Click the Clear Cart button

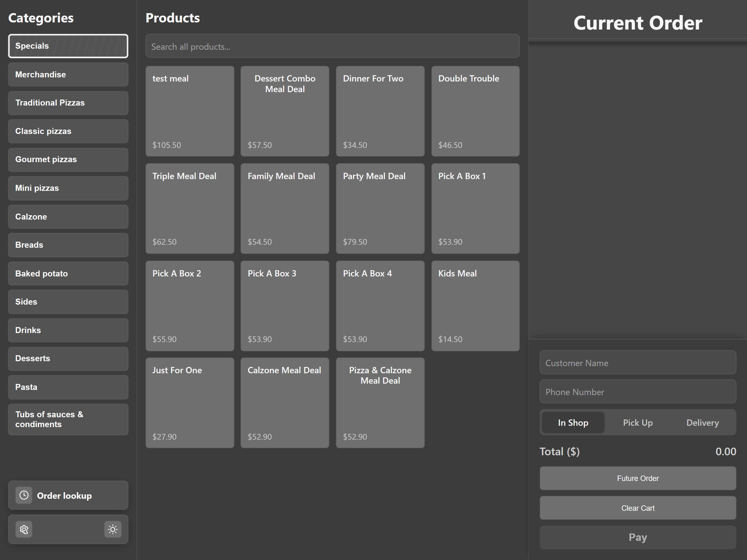click(638, 508)
